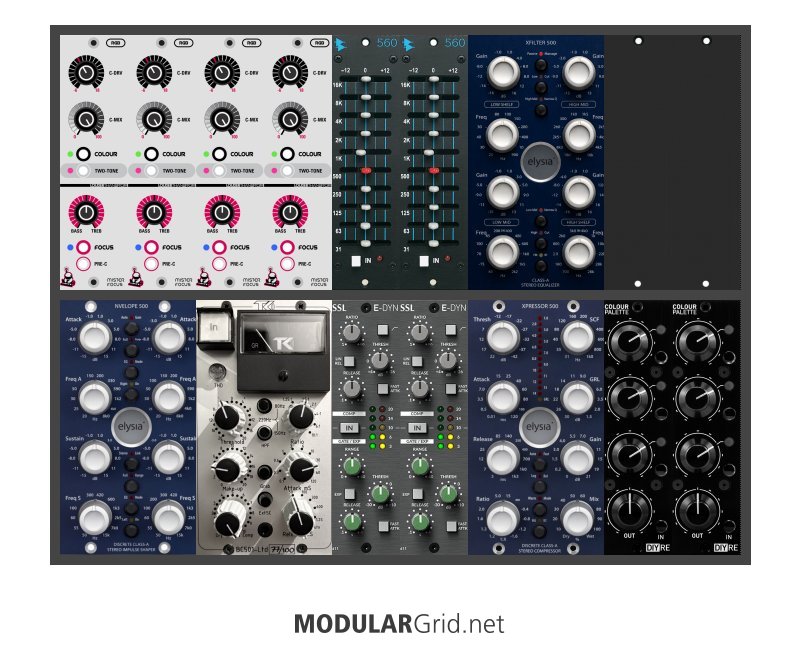Click the OUT knob on right Colour Palette
Screen dimensions: 800x645
(x=697, y=509)
